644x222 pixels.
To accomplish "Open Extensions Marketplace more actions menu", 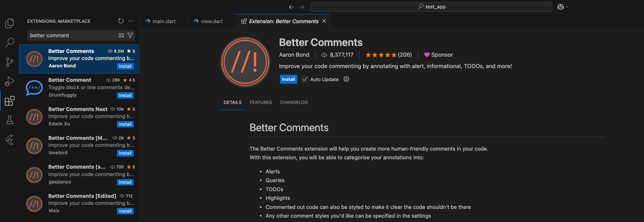I will (x=131, y=21).
